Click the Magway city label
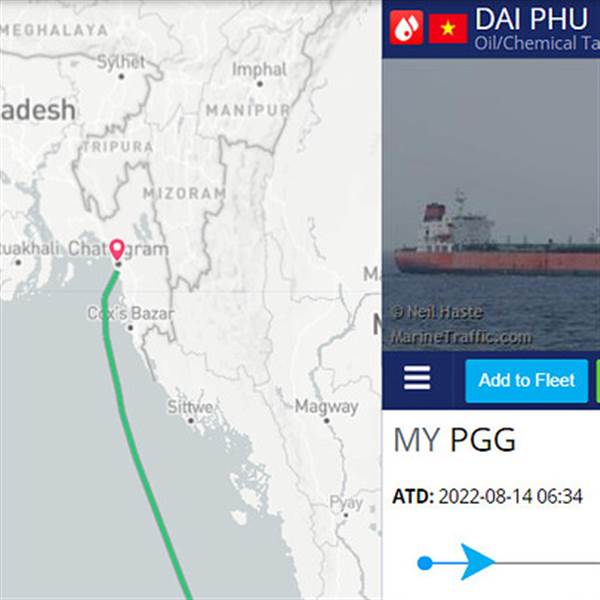 pos(326,407)
